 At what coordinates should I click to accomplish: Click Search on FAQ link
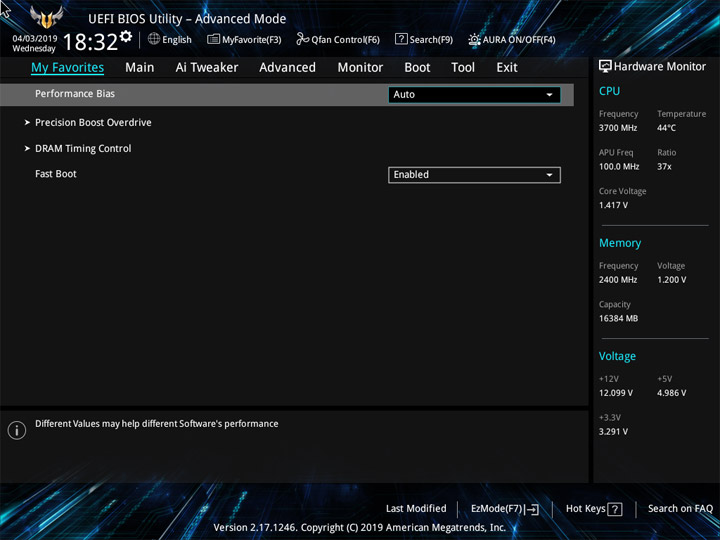tap(680, 508)
